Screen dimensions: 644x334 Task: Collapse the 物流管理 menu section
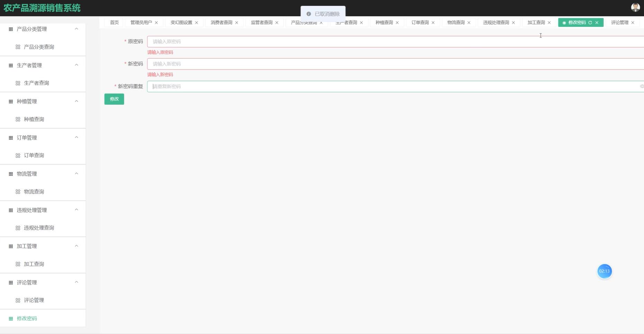point(76,174)
